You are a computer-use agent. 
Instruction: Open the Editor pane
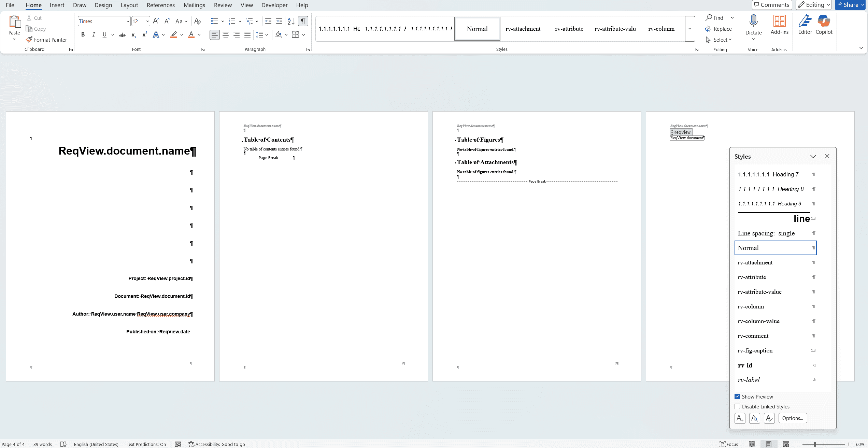click(805, 25)
